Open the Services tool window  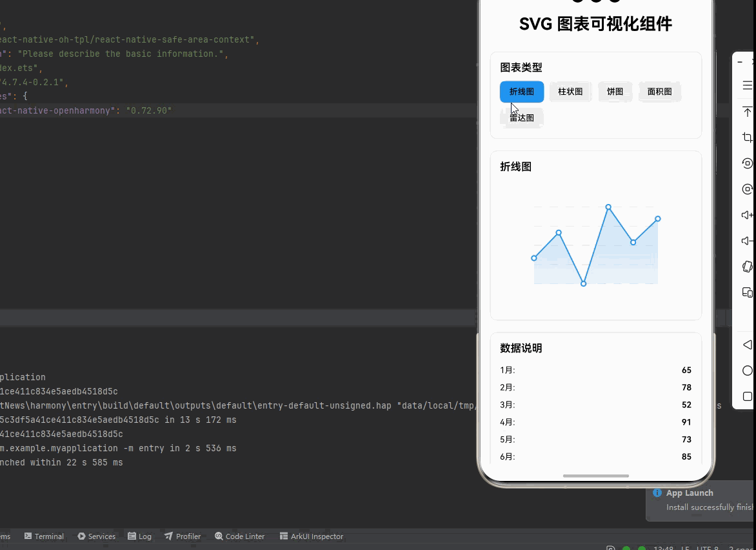(x=96, y=536)
